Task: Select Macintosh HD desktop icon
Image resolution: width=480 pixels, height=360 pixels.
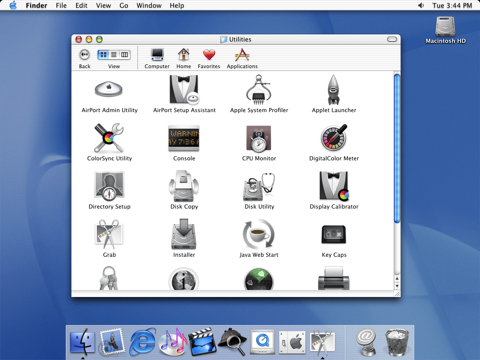Action: click(x=445, y=30)
